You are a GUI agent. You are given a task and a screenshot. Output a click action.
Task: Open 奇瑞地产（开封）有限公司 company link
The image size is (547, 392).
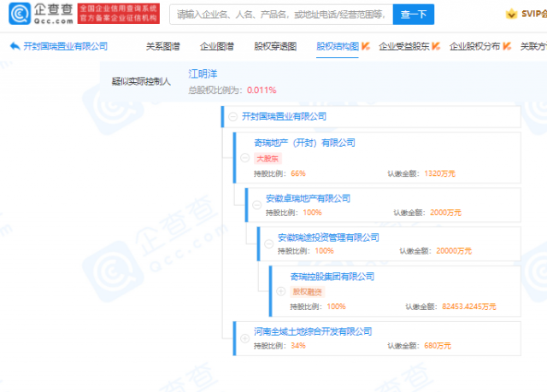click(x=304, y=143)
